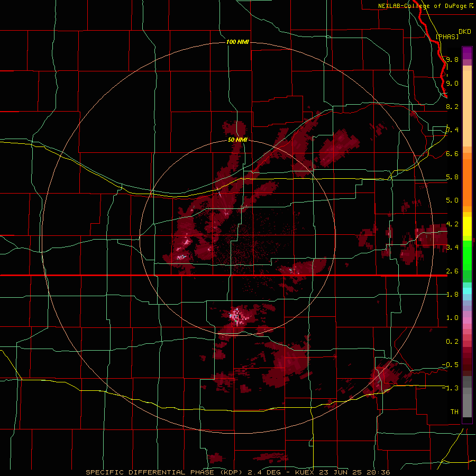Click the 3.4 value on the color scale

coord(452,248)
